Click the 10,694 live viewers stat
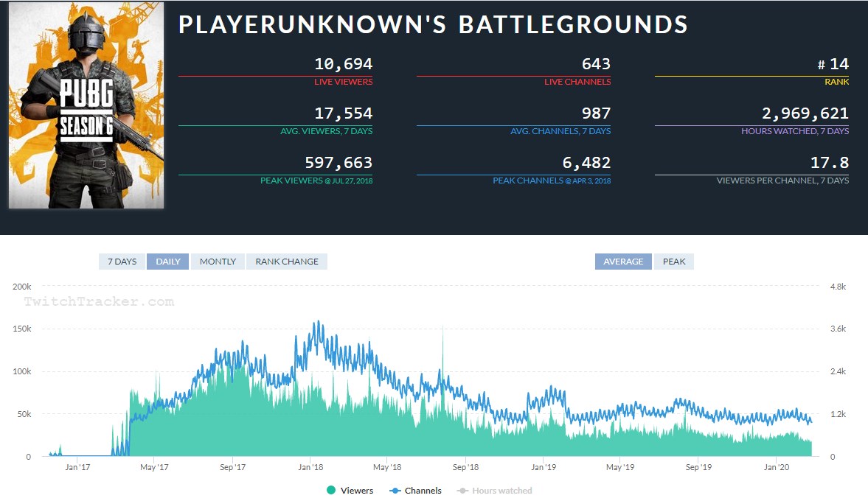 (x=343, y=64)
